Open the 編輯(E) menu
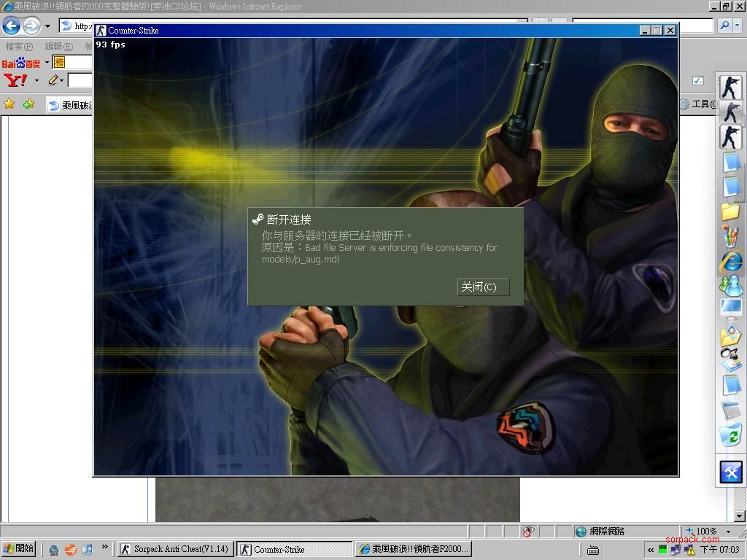The width and height of the screenshot is (747, 560). coord(58,47)
